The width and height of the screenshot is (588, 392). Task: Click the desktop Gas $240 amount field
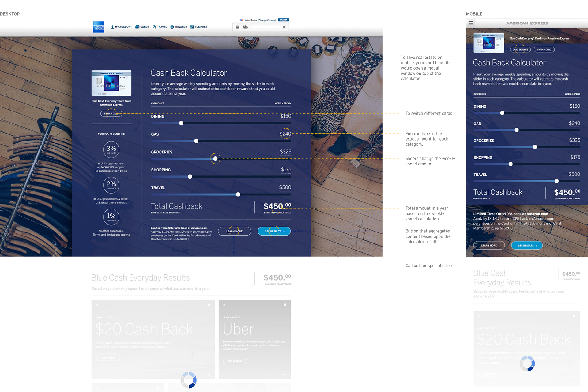(285, 134)
